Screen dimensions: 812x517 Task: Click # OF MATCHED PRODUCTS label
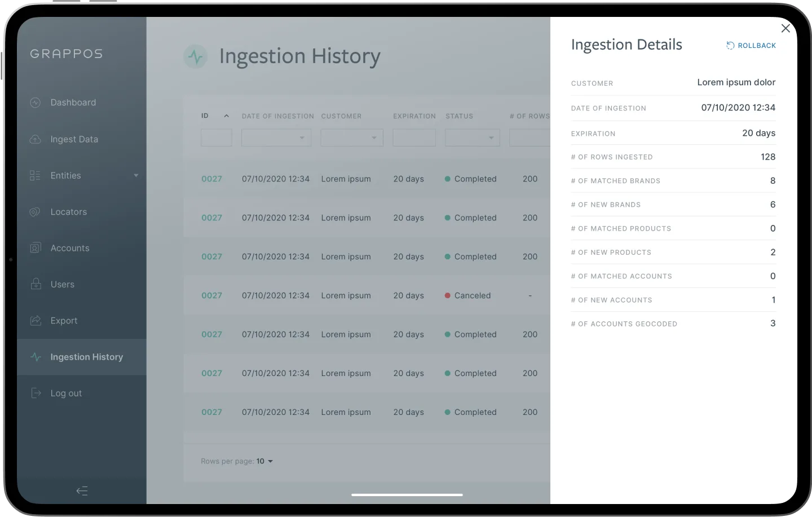(621, 229)
